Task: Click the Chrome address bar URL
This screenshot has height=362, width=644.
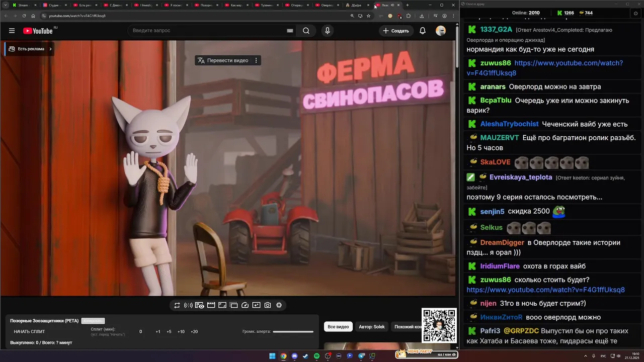Action: [77, 16]
